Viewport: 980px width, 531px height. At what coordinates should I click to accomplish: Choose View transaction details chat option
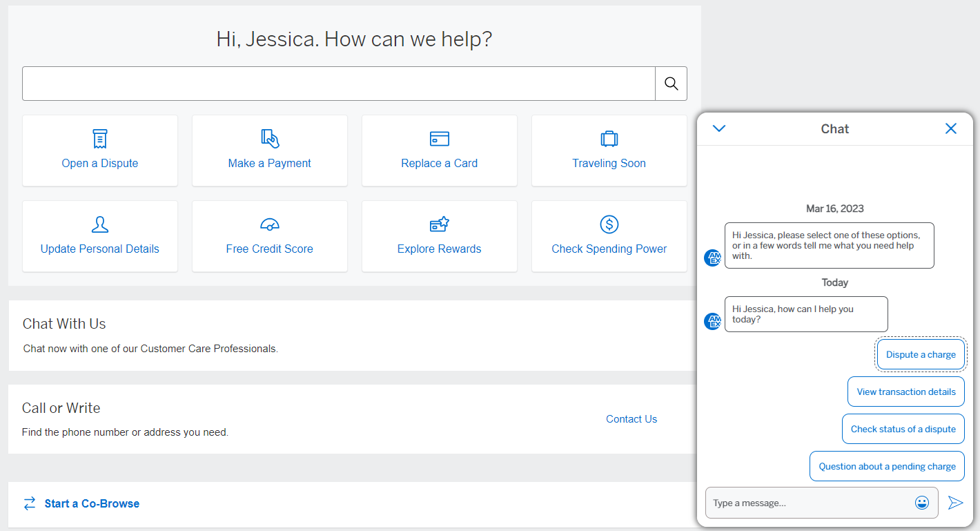(x=906, y=392)
